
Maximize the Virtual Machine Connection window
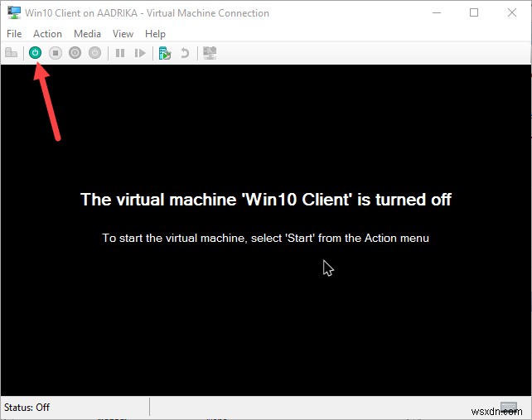point(474,13)
